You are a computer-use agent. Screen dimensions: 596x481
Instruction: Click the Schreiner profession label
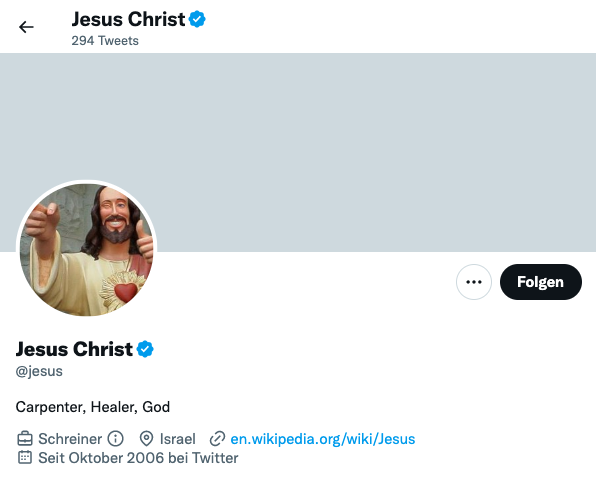(70, 439)
